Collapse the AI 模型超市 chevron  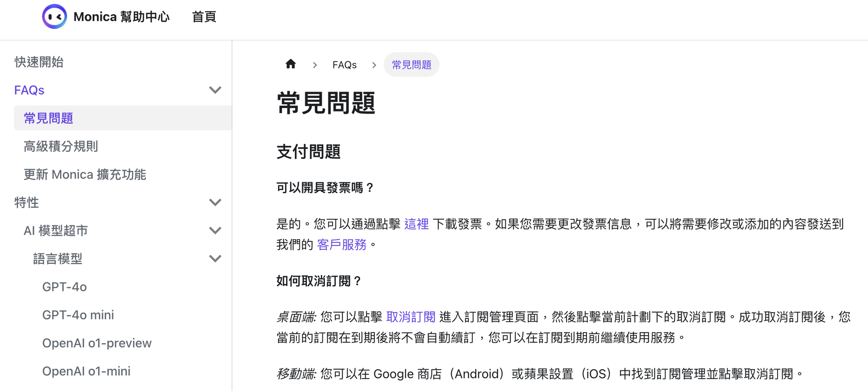pos(215,230)
